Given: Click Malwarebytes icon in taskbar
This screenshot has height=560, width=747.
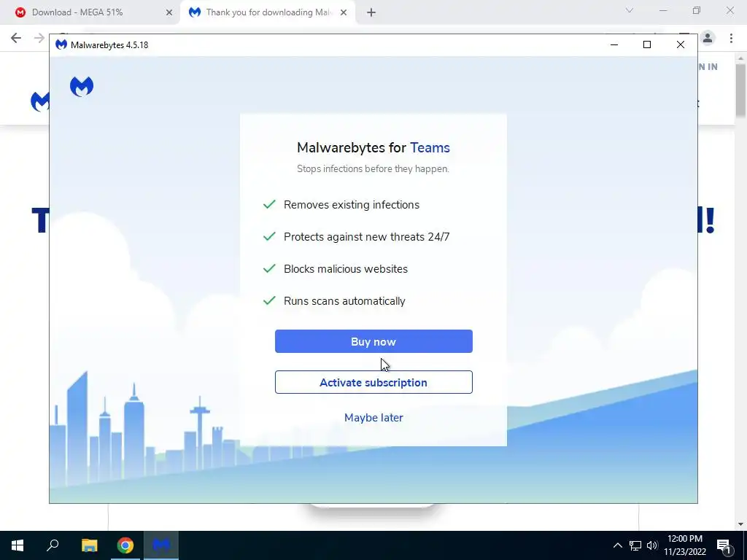Looking at the screenshot, I should coord(161,545).
